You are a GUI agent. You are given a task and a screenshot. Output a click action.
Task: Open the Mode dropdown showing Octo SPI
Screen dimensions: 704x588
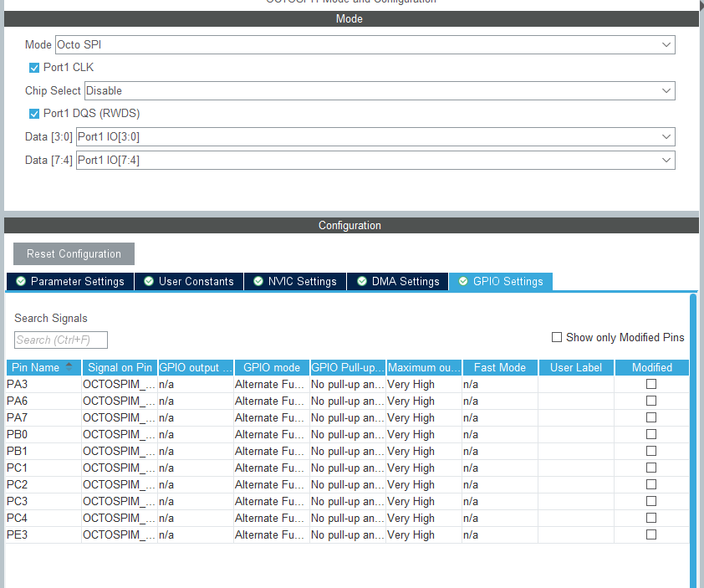coord(365,45)
